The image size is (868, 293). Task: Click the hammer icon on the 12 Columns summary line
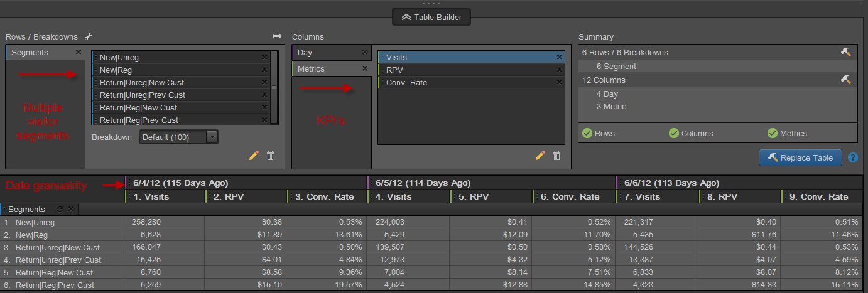845,80
